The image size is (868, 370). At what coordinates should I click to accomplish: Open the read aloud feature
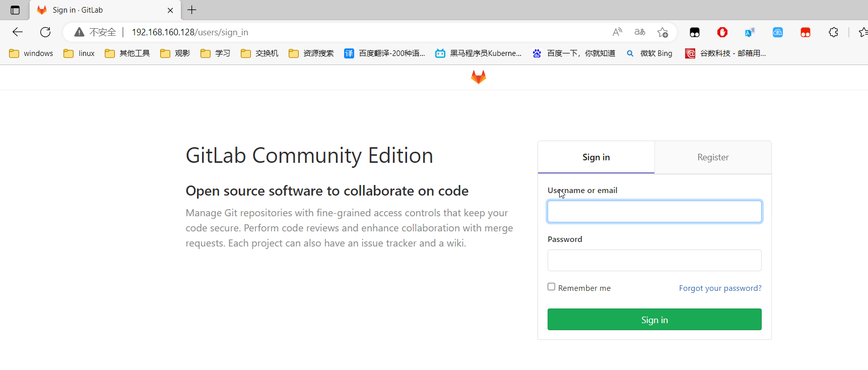click(617, 32)
